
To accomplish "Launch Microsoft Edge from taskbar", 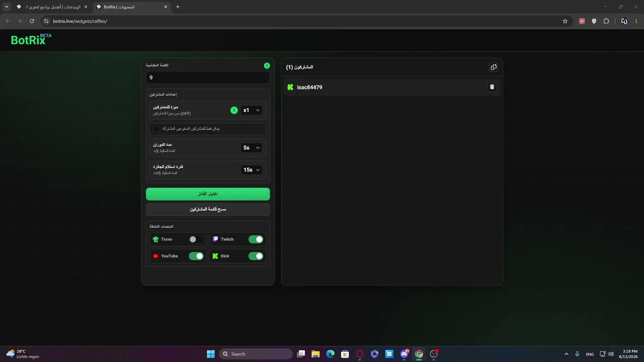I will pyautogui.click(x=330, y=354).
